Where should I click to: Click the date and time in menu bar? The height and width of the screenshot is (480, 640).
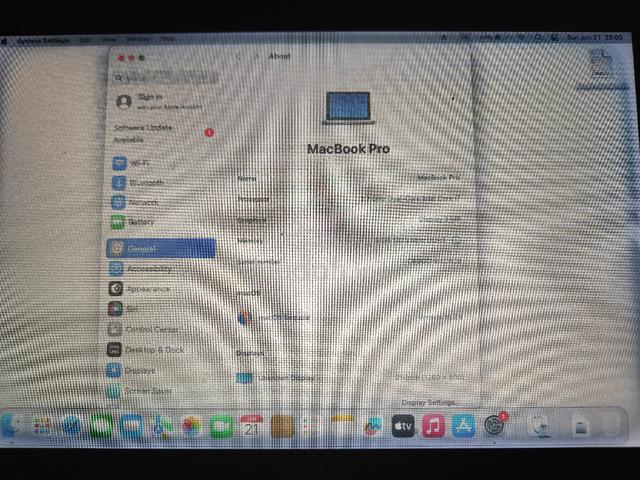coord(594,38)
